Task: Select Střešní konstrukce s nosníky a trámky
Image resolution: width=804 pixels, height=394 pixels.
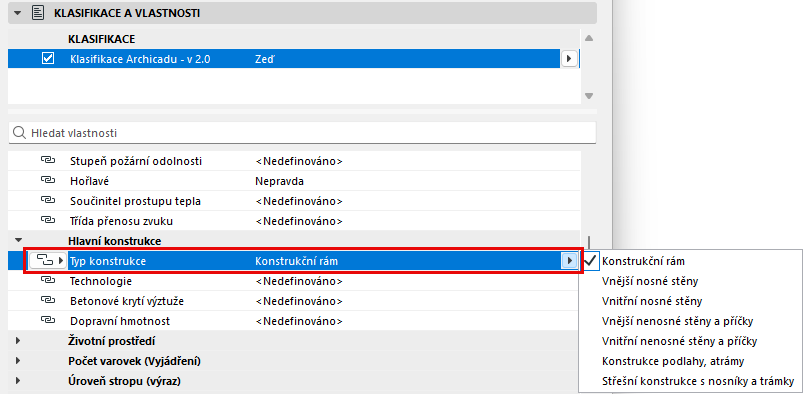Action: (698, 381)
